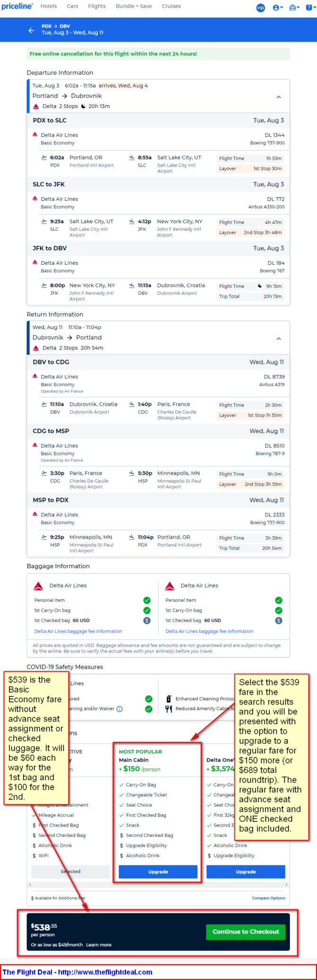Click the Main Cabin +$150 price
This screenshot has height=980, width=317.
coord(140,769)
